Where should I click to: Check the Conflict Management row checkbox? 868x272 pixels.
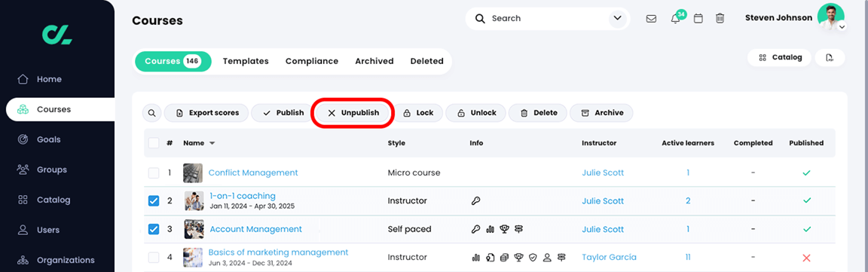pyautogui.click(x=154, y=173)
